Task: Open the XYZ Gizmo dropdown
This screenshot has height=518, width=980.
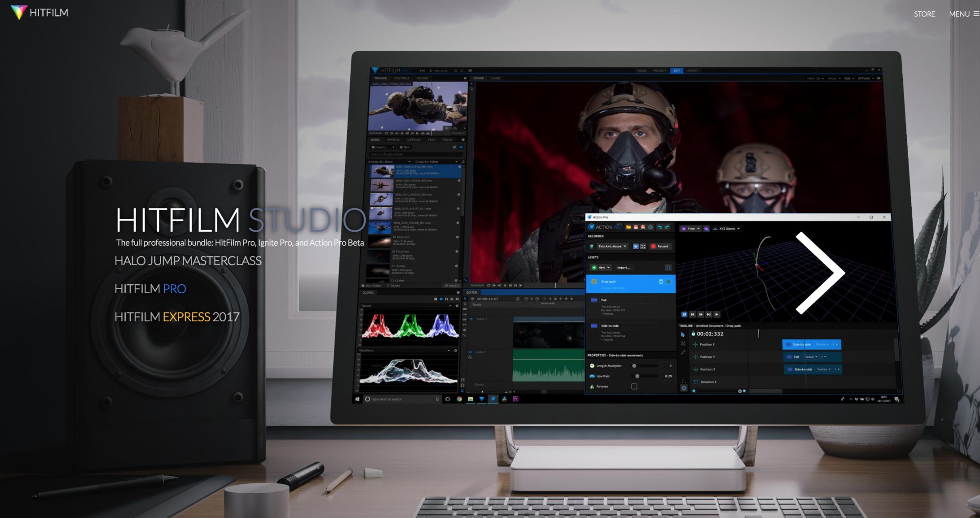Action: [x=727, y=228]
